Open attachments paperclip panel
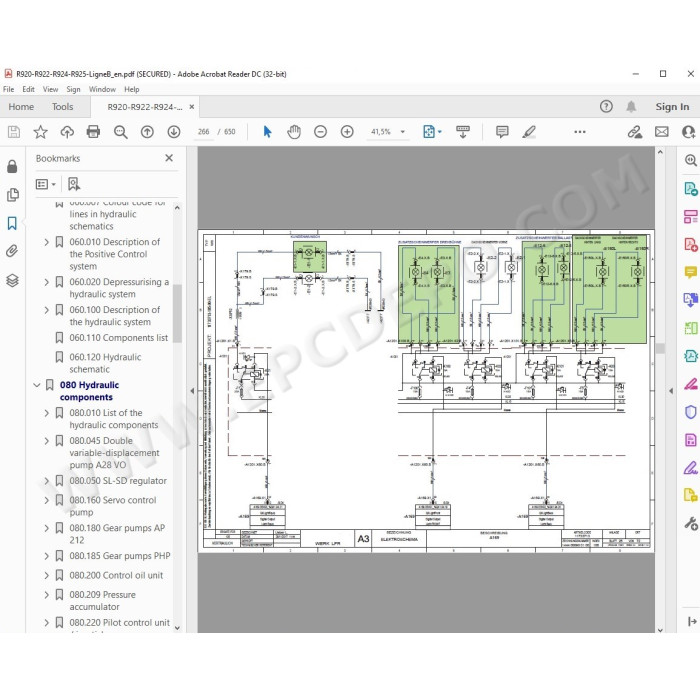This screenshot has width=700, height=700. 12,251
